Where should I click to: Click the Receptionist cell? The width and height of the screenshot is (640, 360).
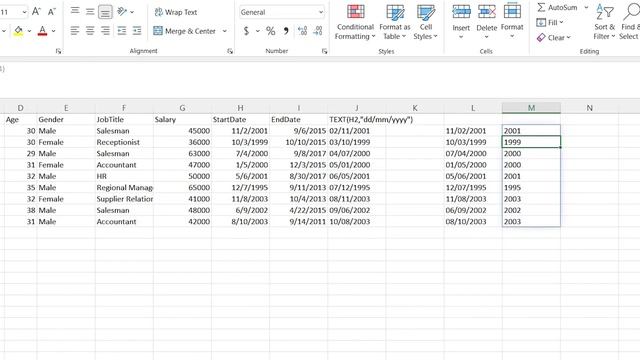click(x=124, y=142)
